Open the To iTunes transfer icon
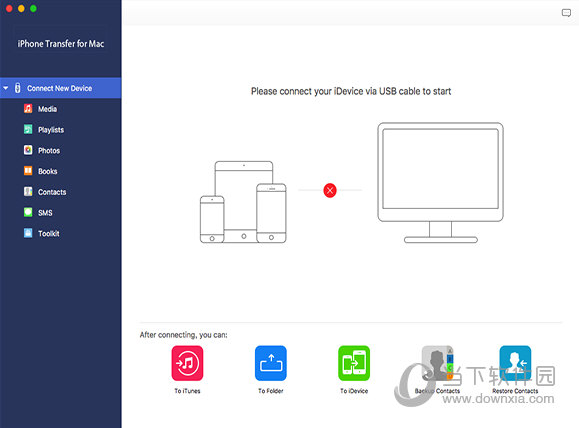This screenshot has height=428, width=579. tap(187, 363)
